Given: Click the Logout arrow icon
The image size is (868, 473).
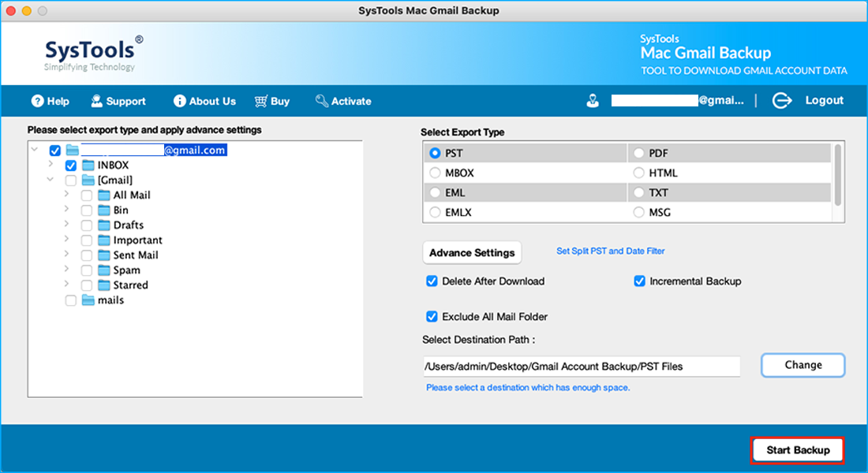Looking at the screenshot, I should [x=782, y=101].
